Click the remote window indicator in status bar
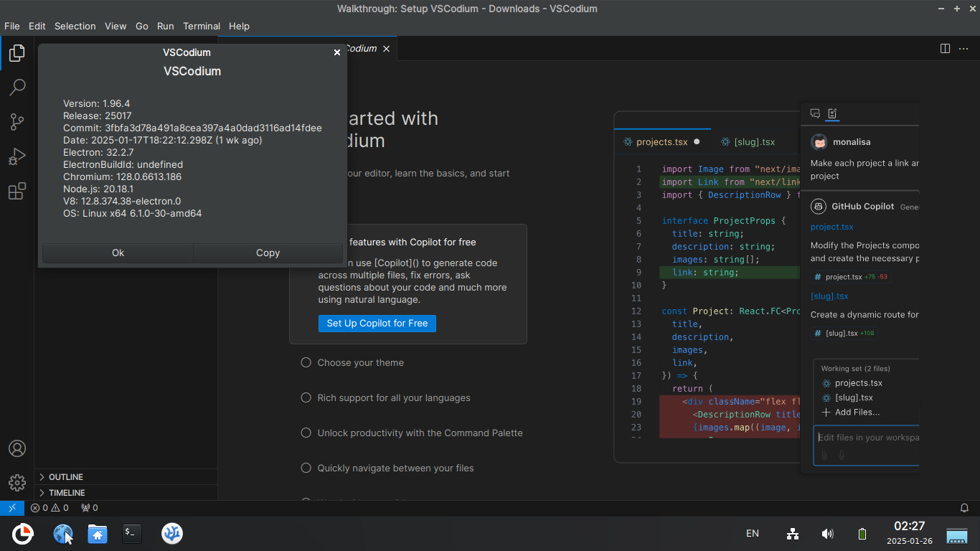980x551 pixels. click(x=12, y=508)
